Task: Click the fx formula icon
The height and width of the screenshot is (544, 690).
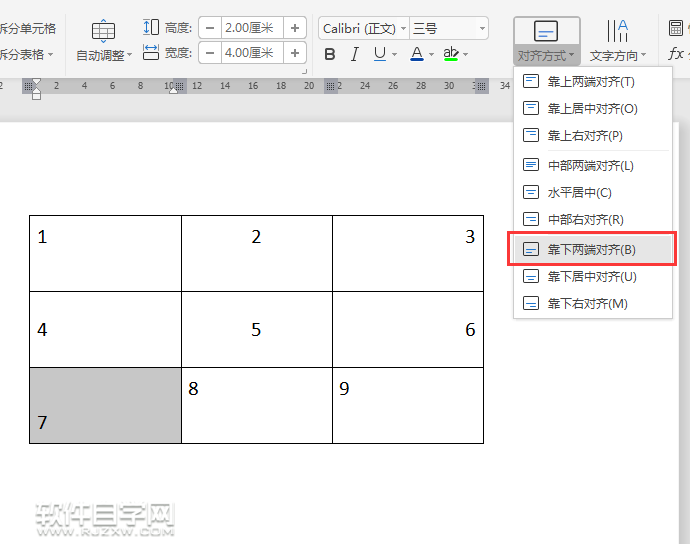Action: 675,54
